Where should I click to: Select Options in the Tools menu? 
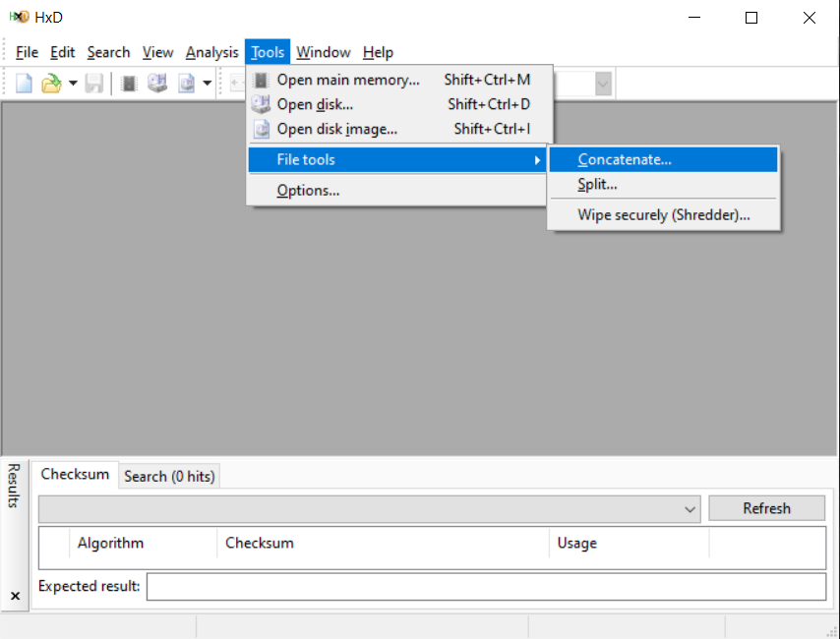[308, 191]
